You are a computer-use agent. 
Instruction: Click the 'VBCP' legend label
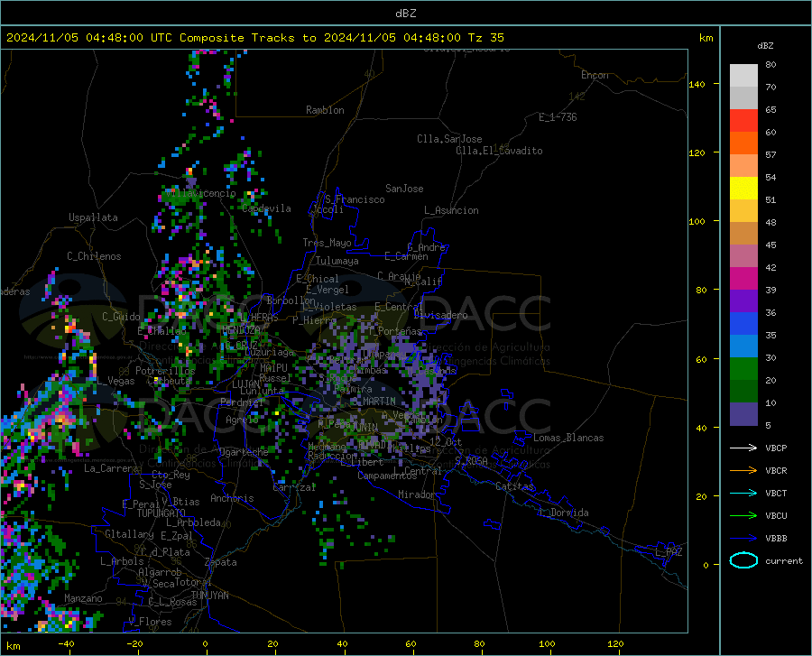(776, 448)
